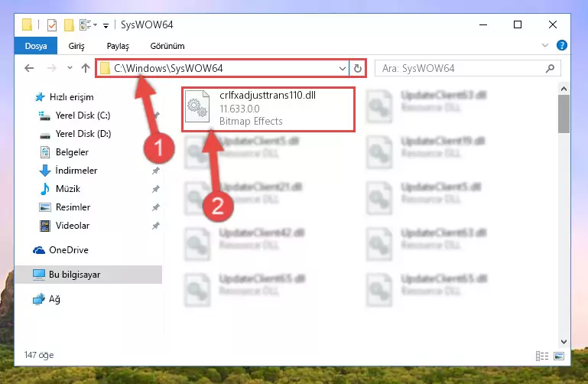The width and height of the screenshot is (588, 384).
Task: Click the pin icon next to İndirmeler
Action: [156, 171]
